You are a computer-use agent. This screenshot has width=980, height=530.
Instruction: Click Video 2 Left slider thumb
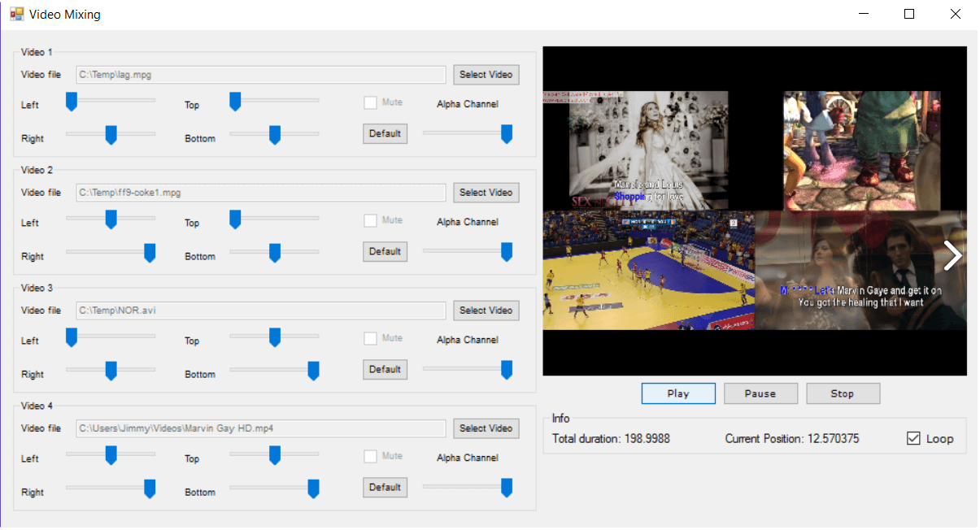(x=111, y=219)
